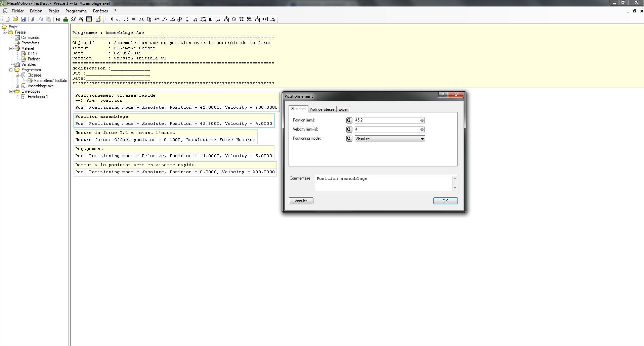Viewport: 644px width, 346px height.
Task: Select the Mesure force instruction line
Action: [x=165, y=140]
